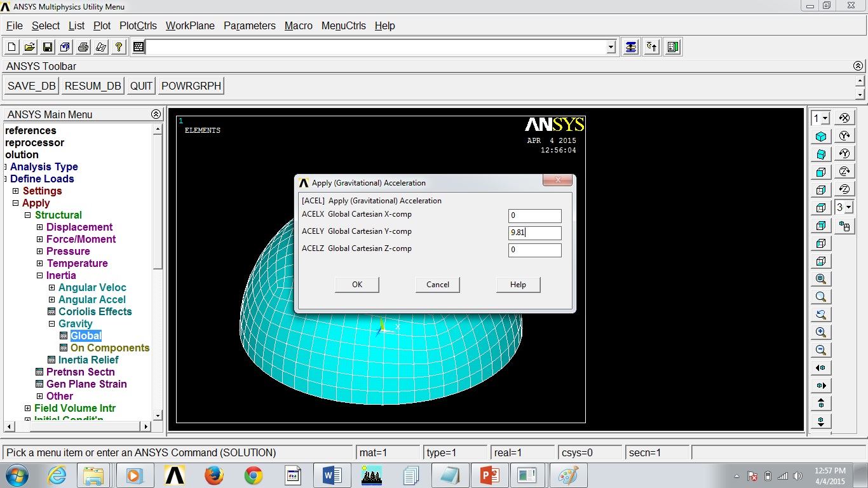Click the ACELZ Z-comp input field
The height and width of the screenshot is (488, 868).
tap(535, 250)
